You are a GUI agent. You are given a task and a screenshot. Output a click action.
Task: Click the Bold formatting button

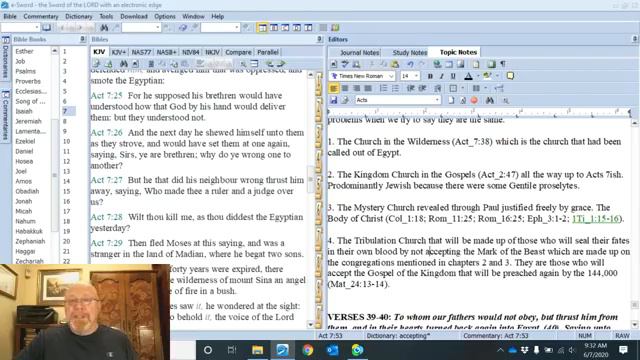click(430, 76)
